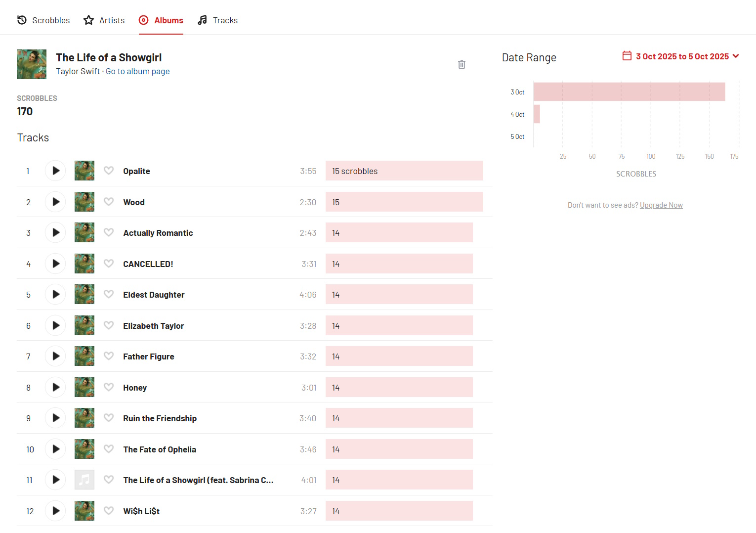The width and height of the screenshot is (756, 533).
Task: Follow the Go to album page link
Action: (138, 71)
